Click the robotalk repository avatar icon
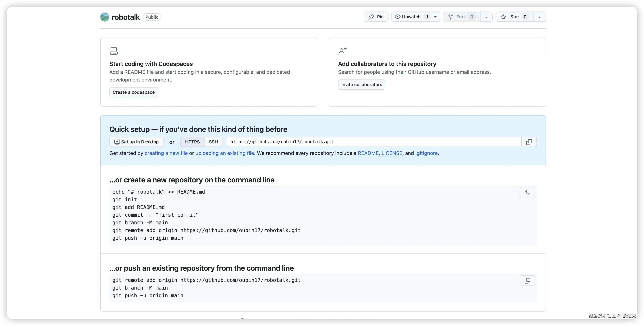This screenshot has height=326, width=644. pyautogui.click(x=104, y=17)
